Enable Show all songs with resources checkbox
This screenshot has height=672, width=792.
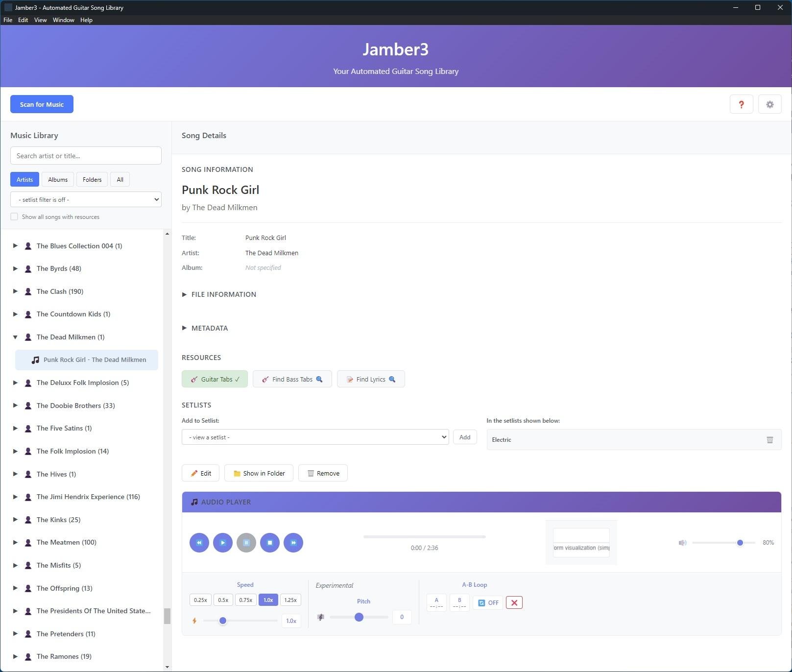coord(15,216)
